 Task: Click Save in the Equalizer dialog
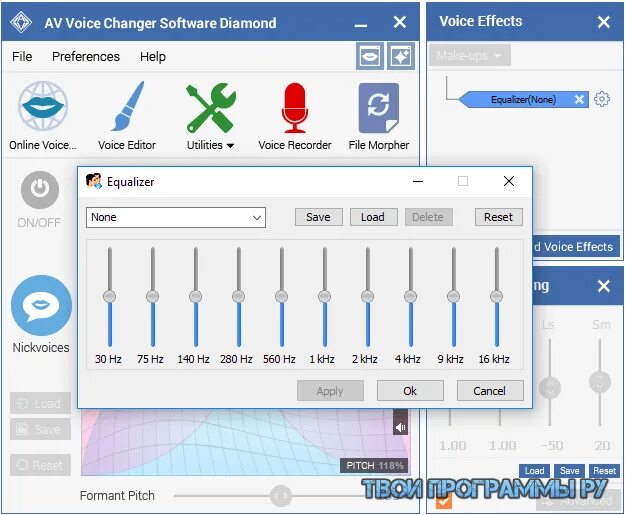(x=318, y=217)
